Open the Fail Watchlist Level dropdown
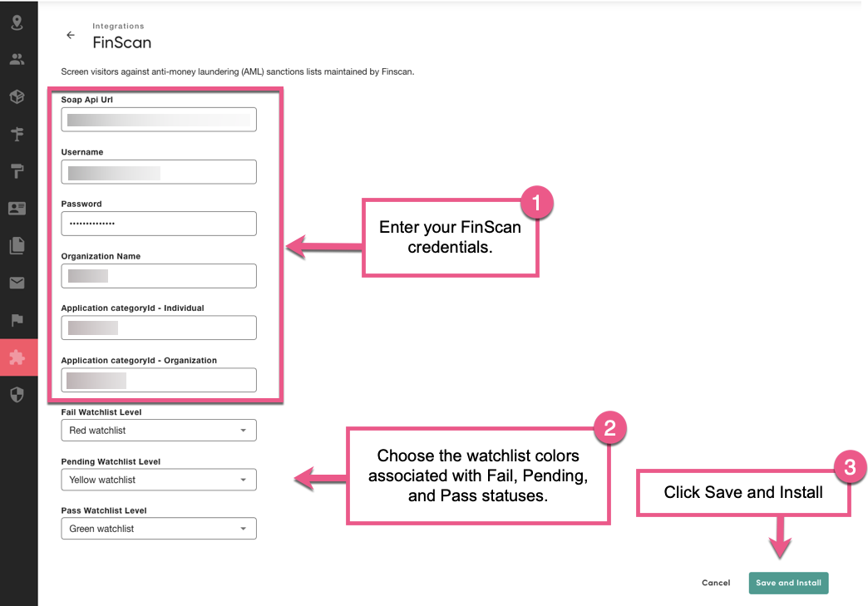The width and height of the screenshot is (868, 606). [158, 430]
